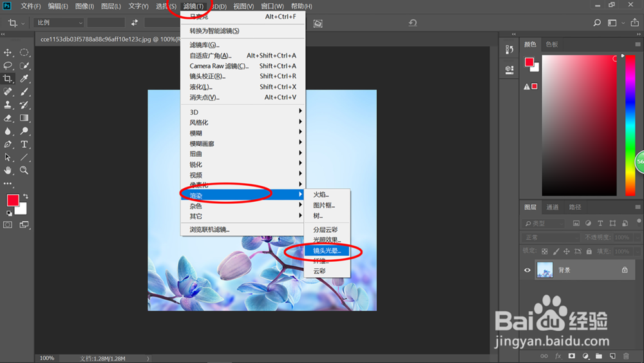The height and width of the screenshot is (363, 644).
Task: Toggle pixel layer filter in Layers panel
Action: click(576, 223)
